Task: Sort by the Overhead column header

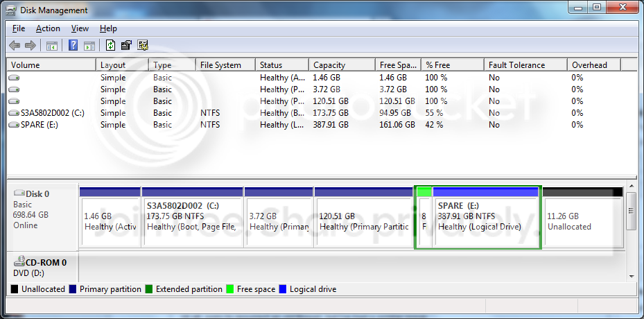Action: coord(594,65)
